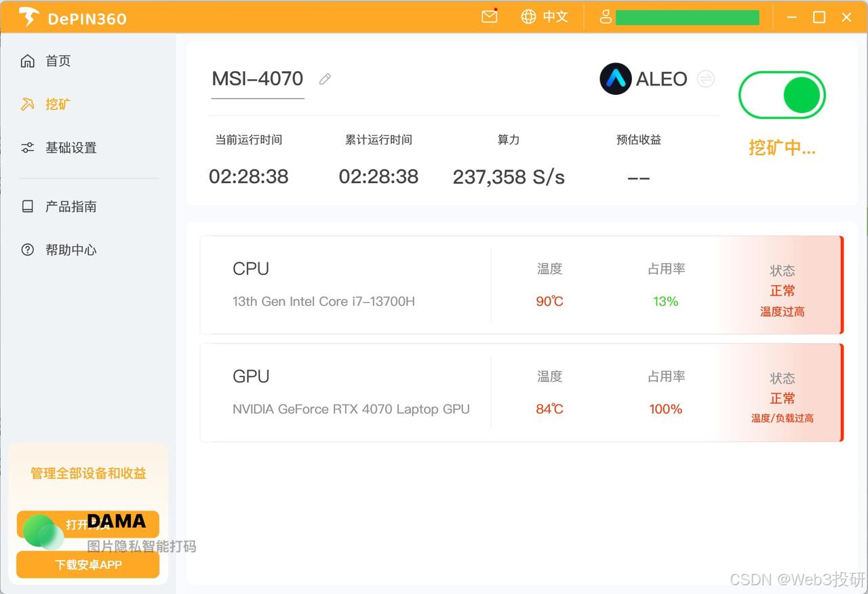Click the swap coin icon beside ALEO
Viewport: 868px width, 594px height.
pyautogui.click(x=706, y=79)
